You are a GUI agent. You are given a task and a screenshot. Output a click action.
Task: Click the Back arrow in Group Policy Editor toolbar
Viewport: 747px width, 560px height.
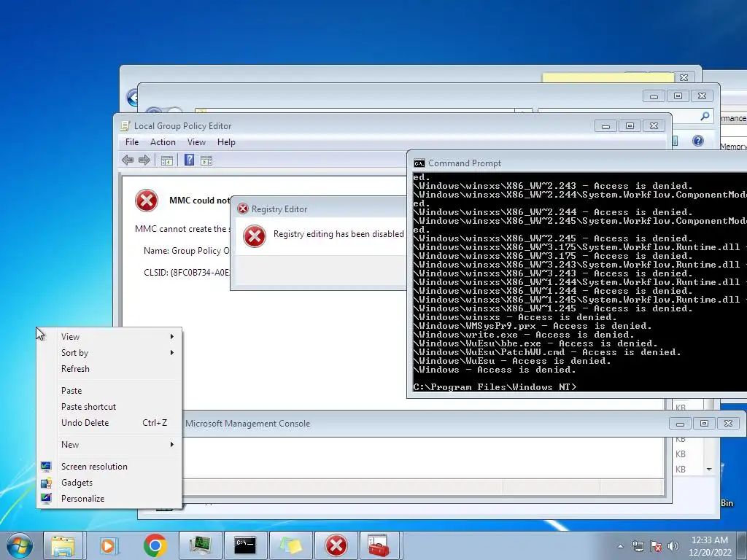coord(128,160)
